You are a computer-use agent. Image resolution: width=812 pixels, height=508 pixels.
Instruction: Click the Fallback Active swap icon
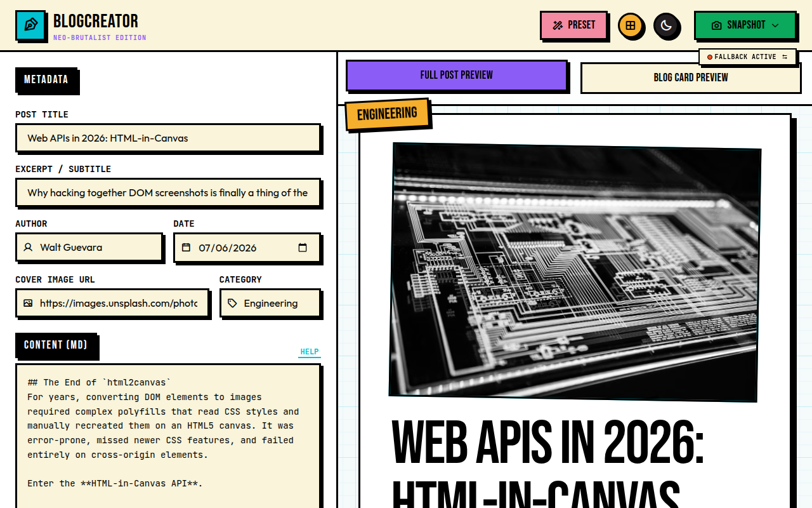[785, 57]
